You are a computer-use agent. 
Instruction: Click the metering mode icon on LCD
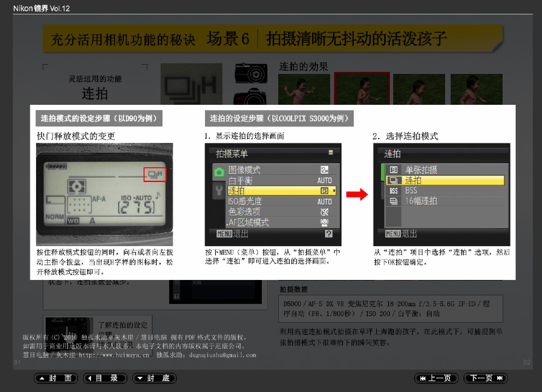77,186
